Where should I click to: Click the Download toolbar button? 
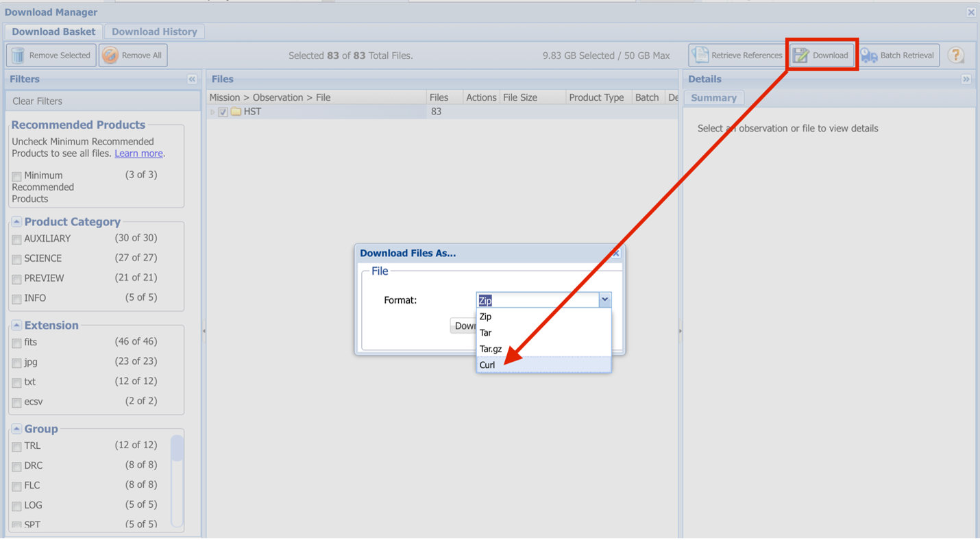click(x=822, y=56)
